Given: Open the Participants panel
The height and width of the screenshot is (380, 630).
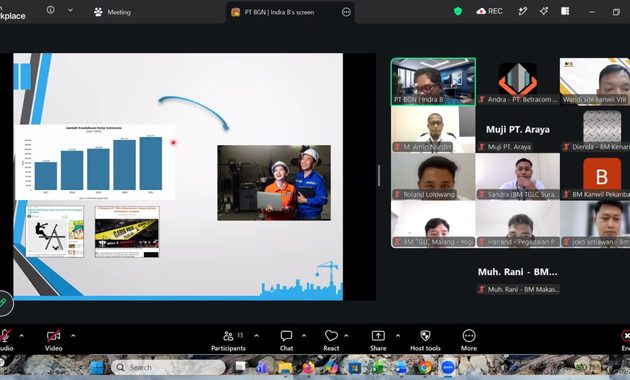Looking at the screenshot, I should (228, 340).
